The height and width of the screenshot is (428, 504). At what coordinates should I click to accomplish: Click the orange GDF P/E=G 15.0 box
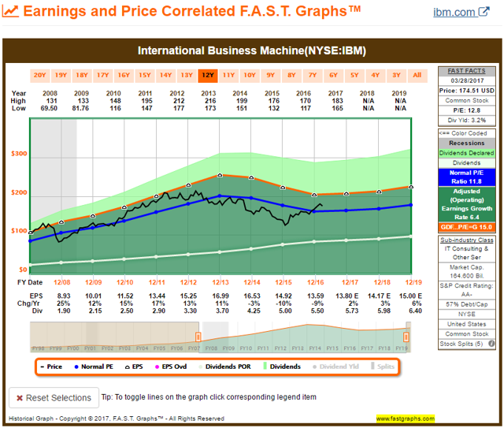[x=467, y=227]
